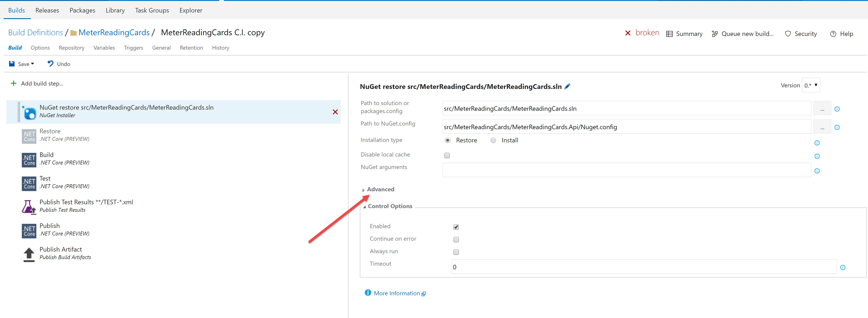
Task: Switch to the History tab
Action: point(221,48)
